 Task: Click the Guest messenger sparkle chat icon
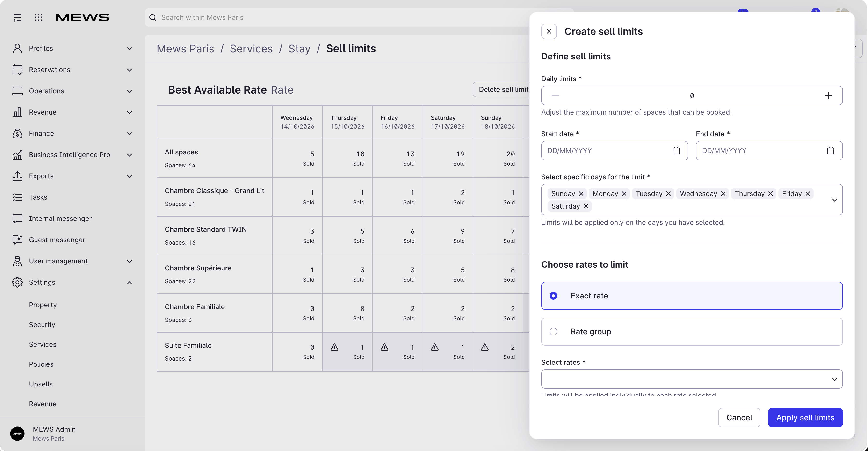(x=17, y=240)
